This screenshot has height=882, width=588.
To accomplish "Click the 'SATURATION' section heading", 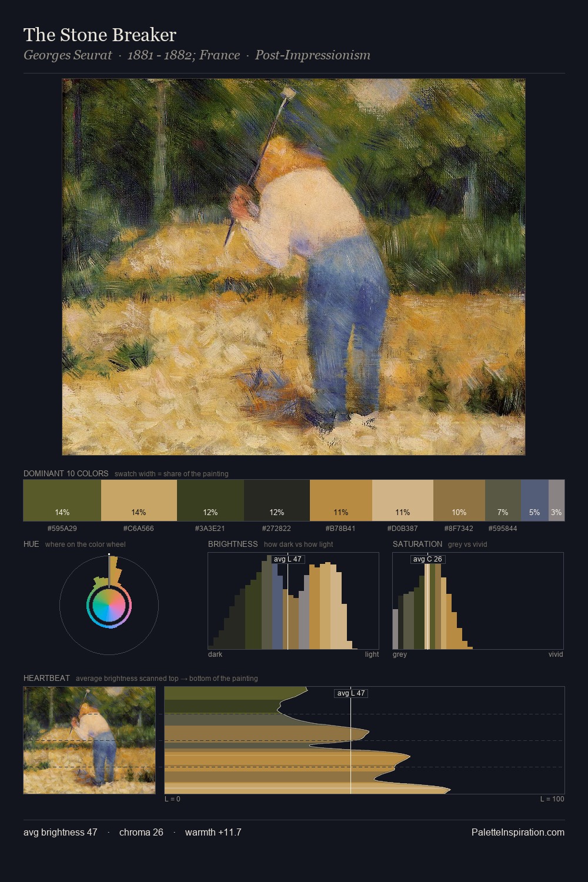I will tap(417, 544).
